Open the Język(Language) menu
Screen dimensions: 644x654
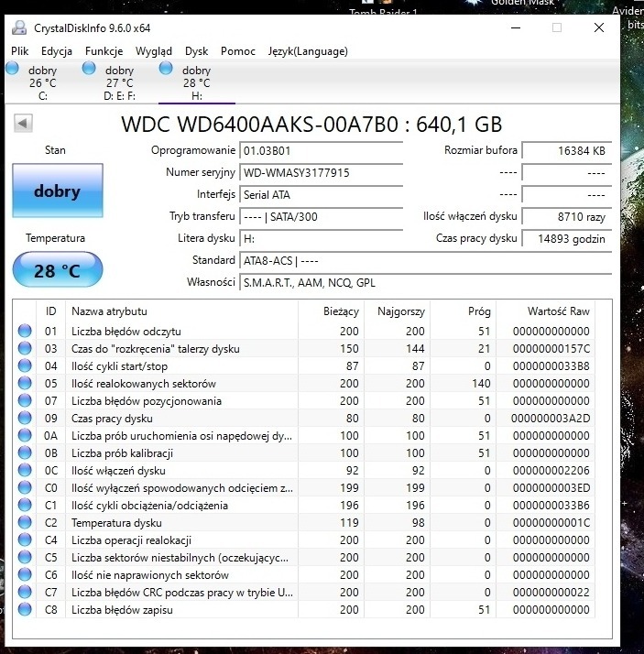[x=307, y=51]
